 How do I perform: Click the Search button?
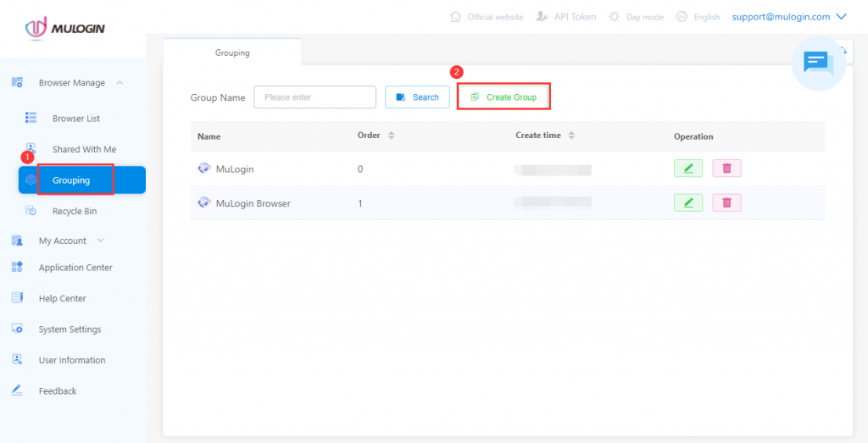point(417,97)
